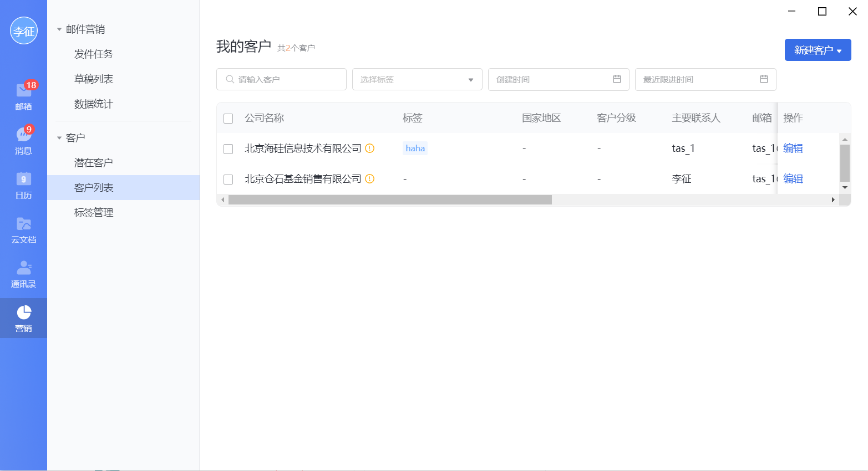The height and width of the screenshot is (471, 868).
Task: Check the select-all checkbox in table header
Action: click(x=229, y=118)
